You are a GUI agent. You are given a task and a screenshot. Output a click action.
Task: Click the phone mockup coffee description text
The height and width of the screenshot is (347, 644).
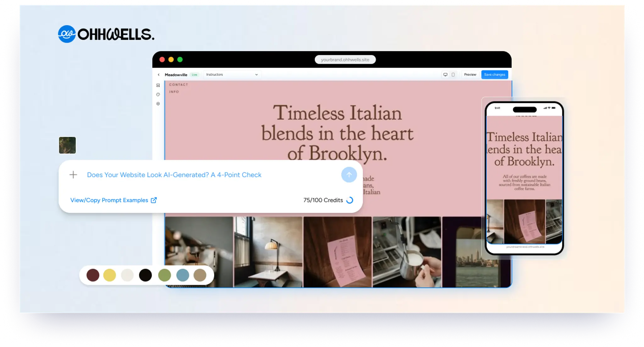point(525,182)
